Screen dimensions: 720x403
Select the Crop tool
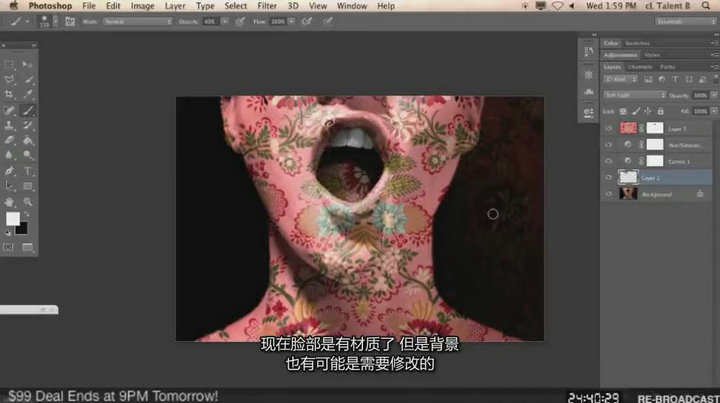10,94
